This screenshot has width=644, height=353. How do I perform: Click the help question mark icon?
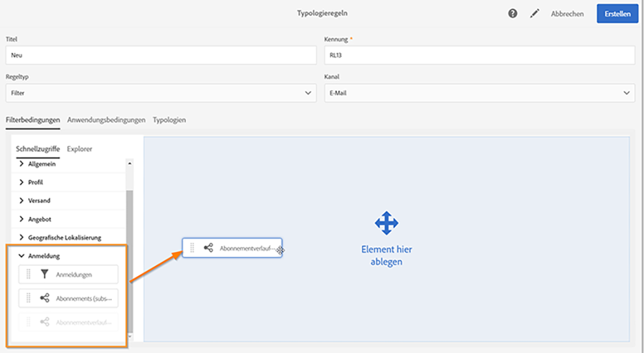pos(513,13)
